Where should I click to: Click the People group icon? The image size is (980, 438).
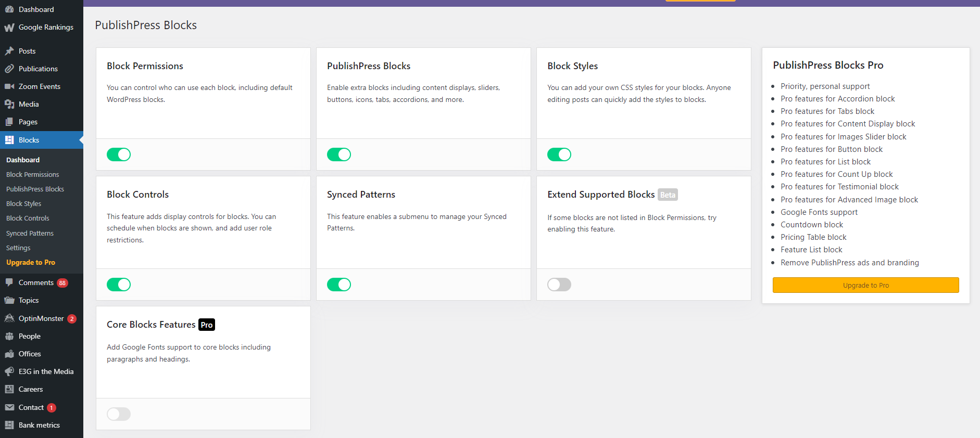click(x=9, y=336)
